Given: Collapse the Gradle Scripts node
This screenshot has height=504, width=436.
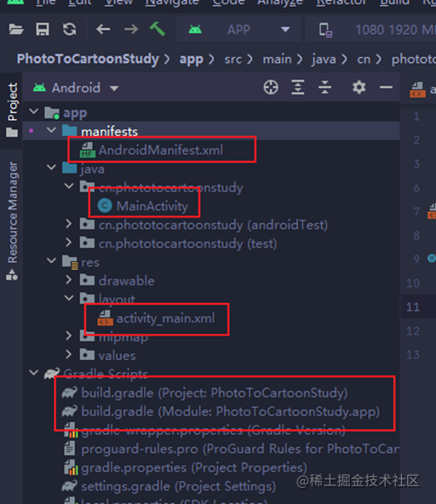Looking at the screenshot, I should tap(34, 373).
